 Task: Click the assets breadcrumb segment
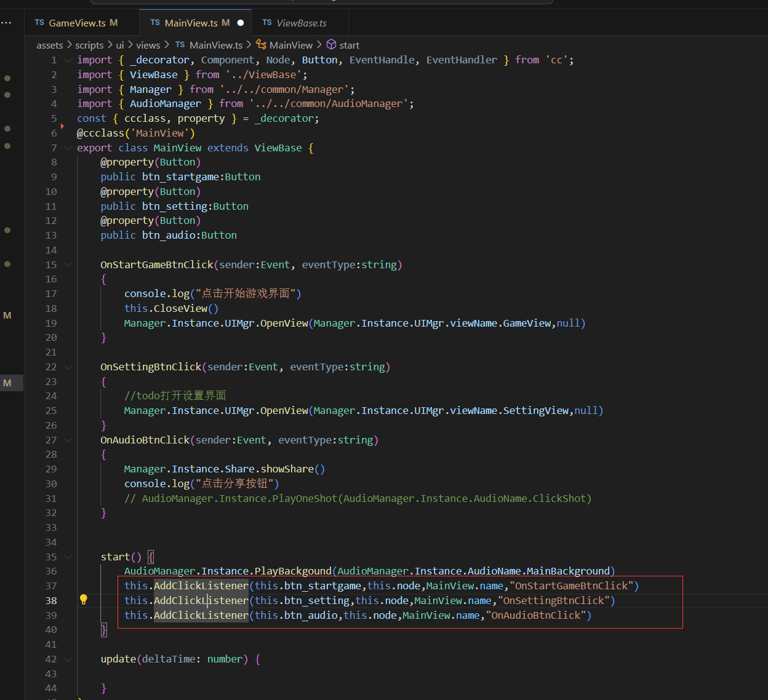click(x=50, y=45)
